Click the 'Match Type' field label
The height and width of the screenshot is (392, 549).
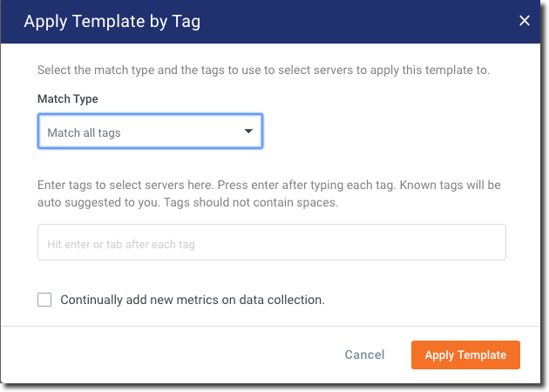pyautogui.click(x=68, y=99)
